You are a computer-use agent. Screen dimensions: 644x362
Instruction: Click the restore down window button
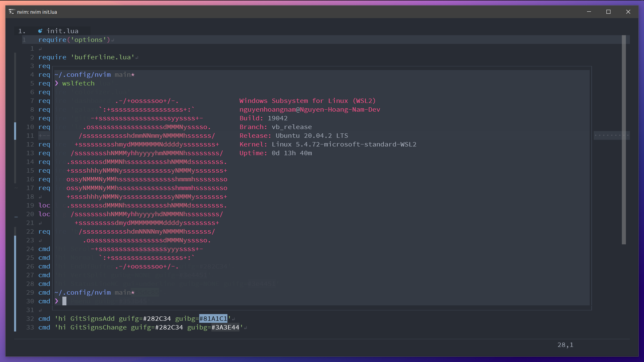[x=608, y=11]
